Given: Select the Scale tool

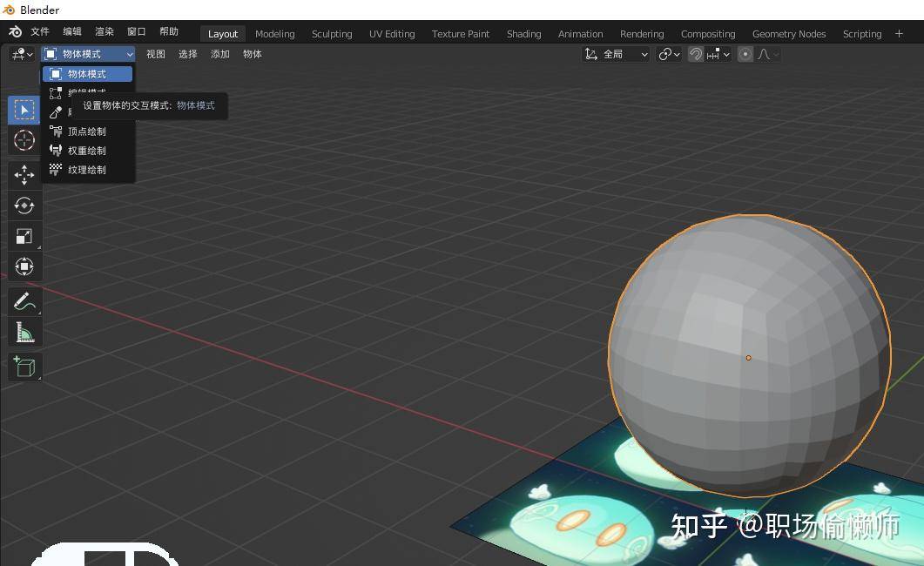Looking at the screenshot, I should (24, 236).
